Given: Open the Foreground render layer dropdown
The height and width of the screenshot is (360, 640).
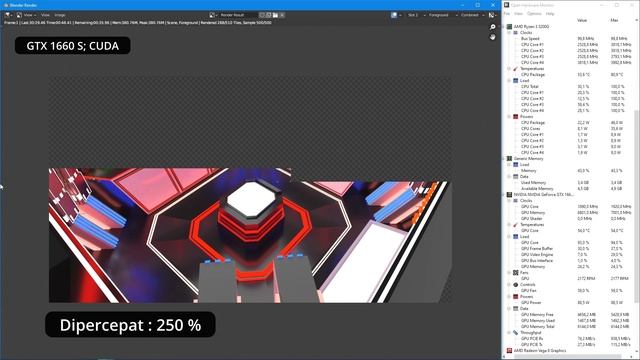Looking at the screenshot, I should coord(442,15).
